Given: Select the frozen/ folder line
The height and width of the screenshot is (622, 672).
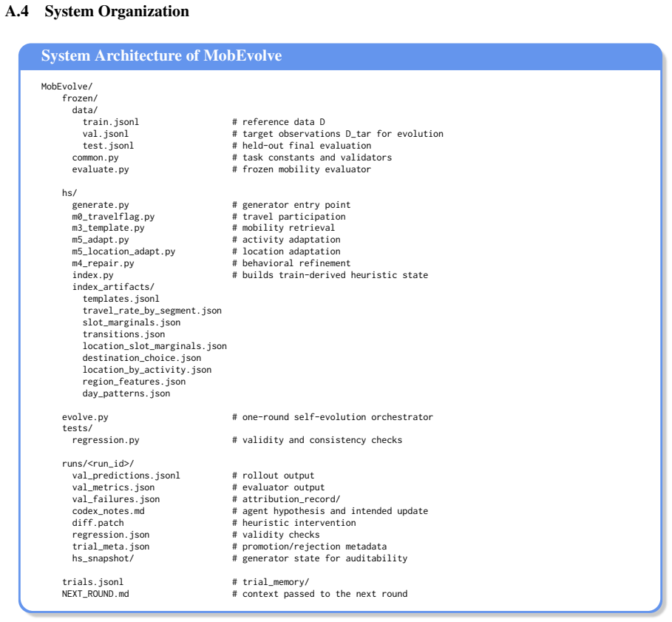Looking at the screenshot, I should pos(80,98).
